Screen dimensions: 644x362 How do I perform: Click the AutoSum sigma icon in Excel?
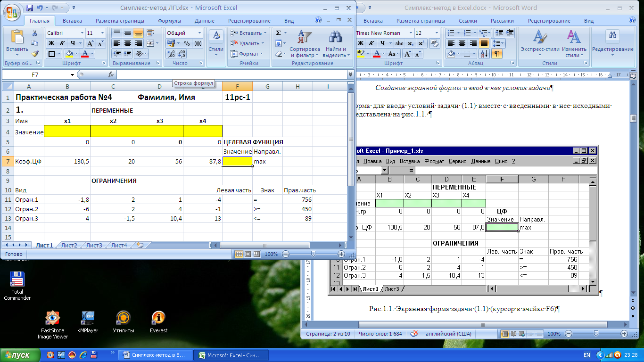(x=278, y=33)
